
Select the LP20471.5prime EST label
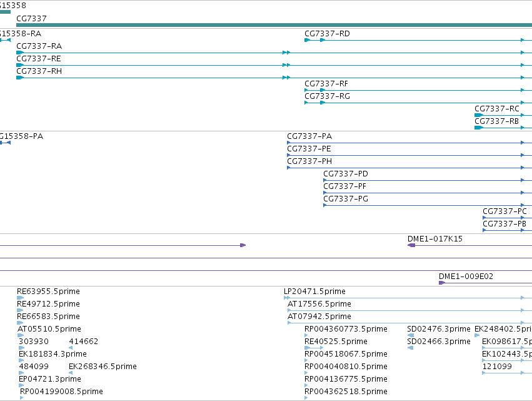pyautogui.click(x=314, y=292)
